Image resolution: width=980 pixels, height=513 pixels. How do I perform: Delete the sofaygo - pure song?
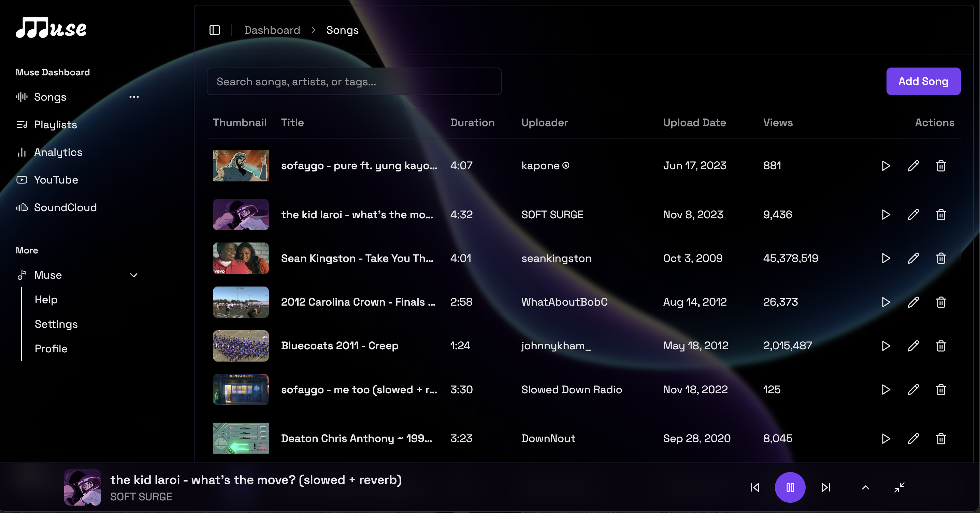point(941,166)
